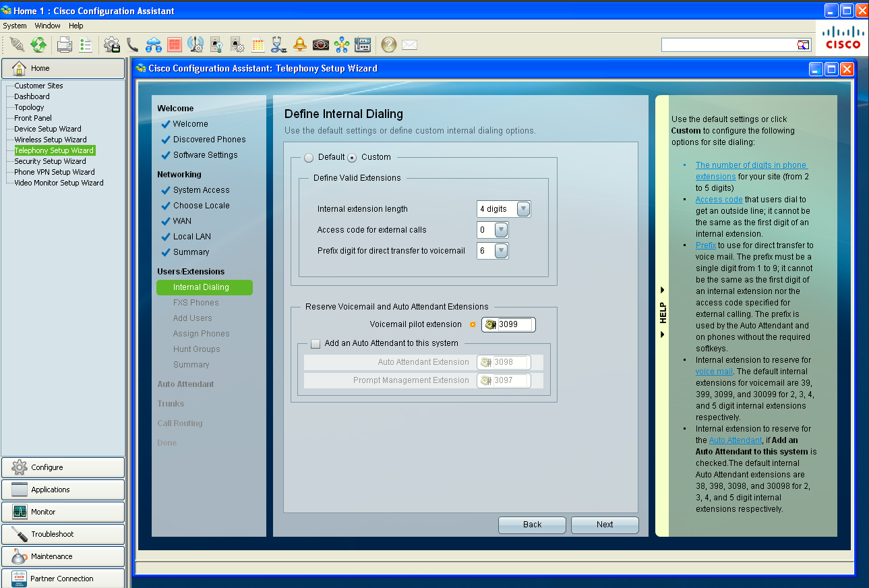
Task: Open the number of digits help link
Action: 751,171
